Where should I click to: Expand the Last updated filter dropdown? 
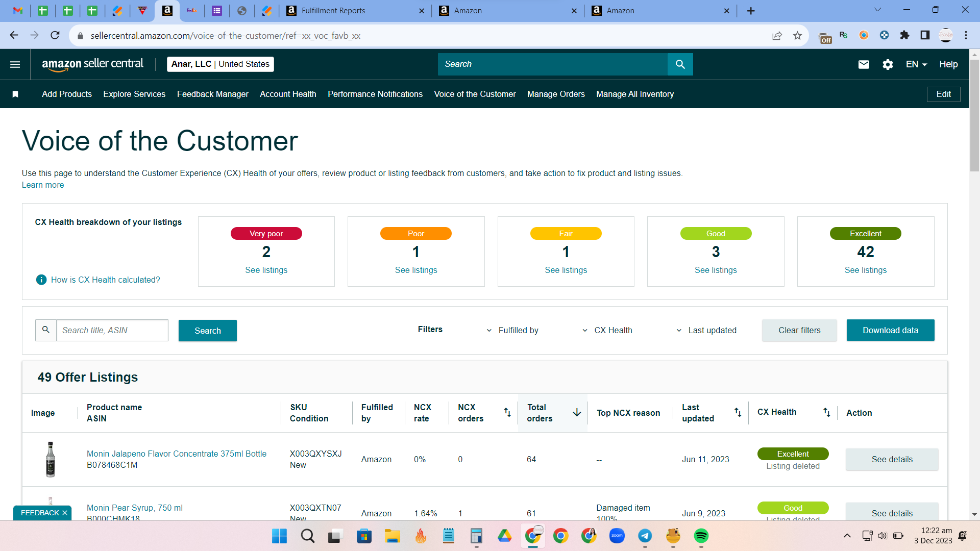(x=706, y=330)
